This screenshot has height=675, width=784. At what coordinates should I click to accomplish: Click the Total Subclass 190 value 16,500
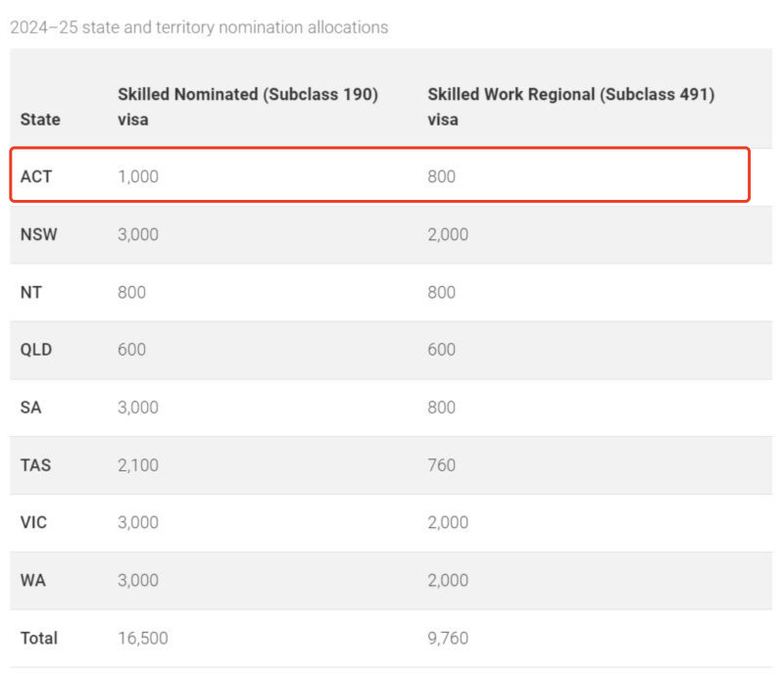143,638
